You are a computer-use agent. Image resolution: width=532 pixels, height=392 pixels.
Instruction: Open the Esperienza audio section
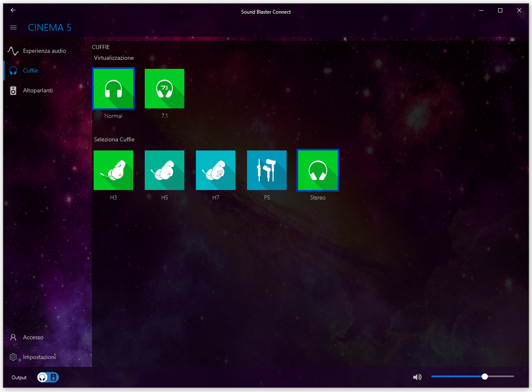coord(47,51)
